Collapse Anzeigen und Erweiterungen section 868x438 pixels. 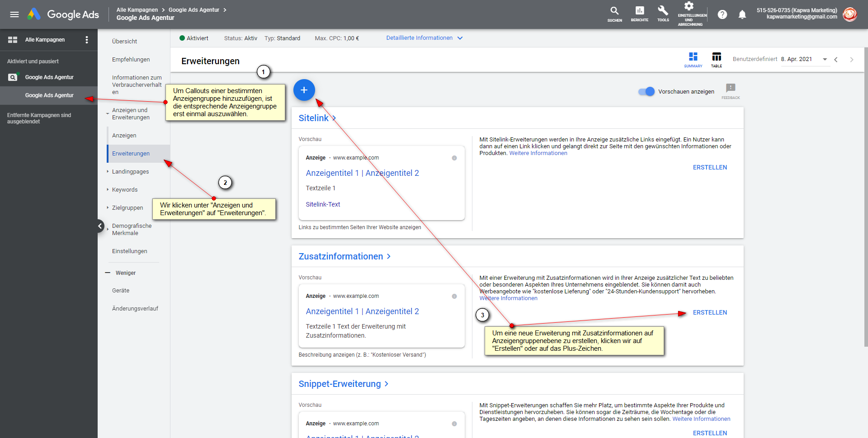point(108,113)
